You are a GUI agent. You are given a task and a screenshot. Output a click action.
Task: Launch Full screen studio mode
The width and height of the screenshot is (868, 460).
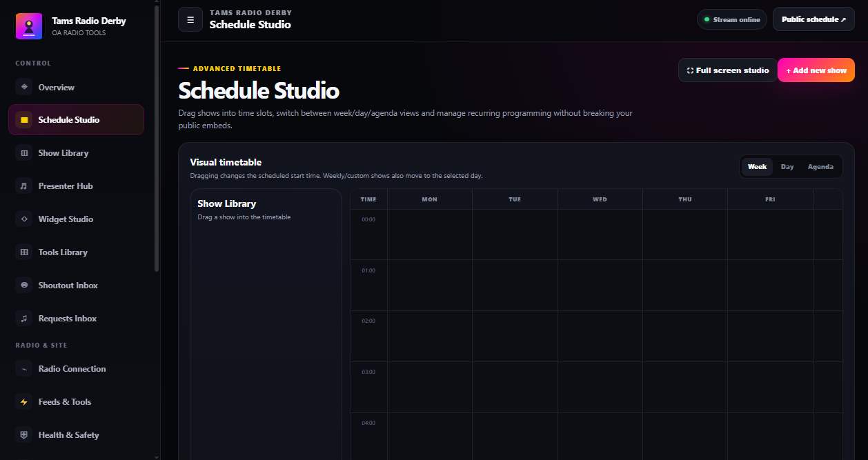[x=728, y=70]
